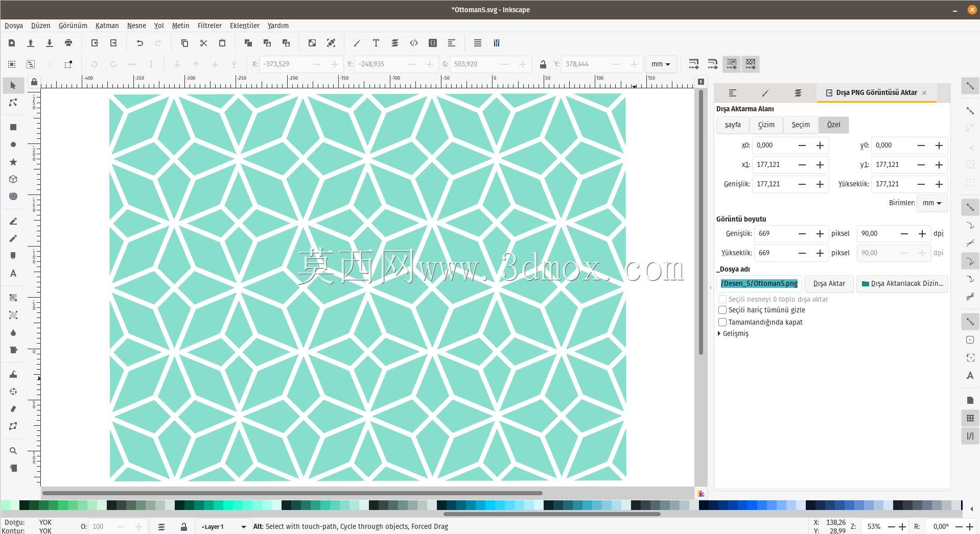Image resolution: width=980 pixels, height=534 pixels.
Task: Open the zoom percentage field 53%
Action: tap(874, 526)
